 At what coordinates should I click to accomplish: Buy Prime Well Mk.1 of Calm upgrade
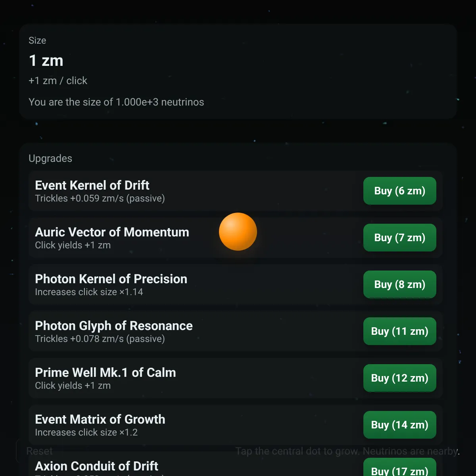400,378
